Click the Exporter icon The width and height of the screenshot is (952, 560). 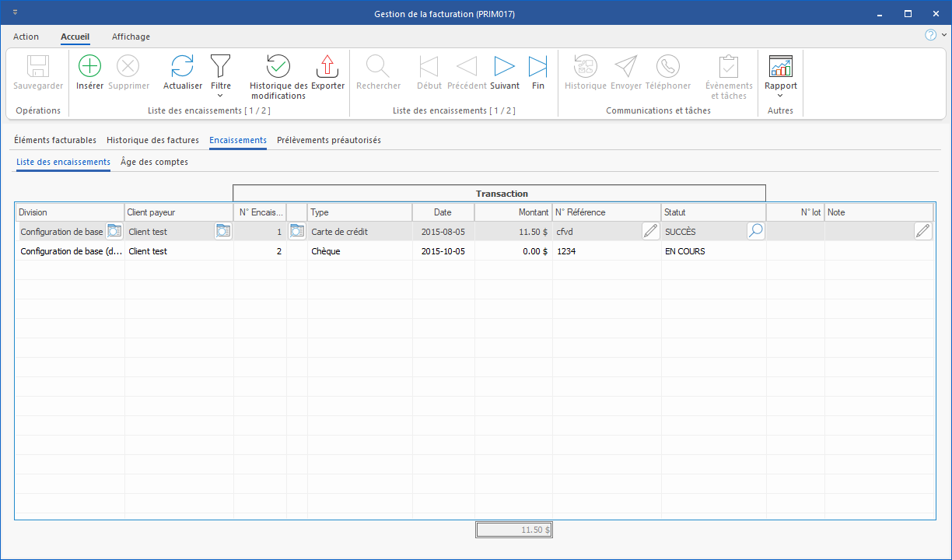[x=327, y=67]
